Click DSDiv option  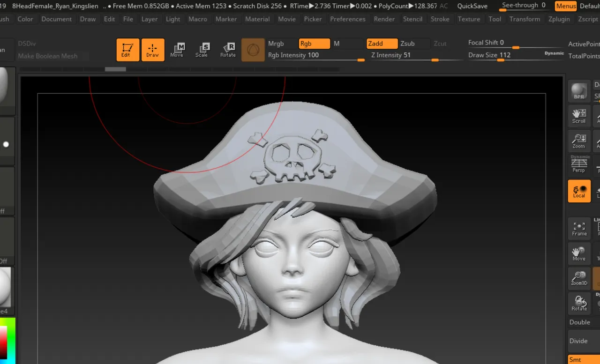pos(27,44)
